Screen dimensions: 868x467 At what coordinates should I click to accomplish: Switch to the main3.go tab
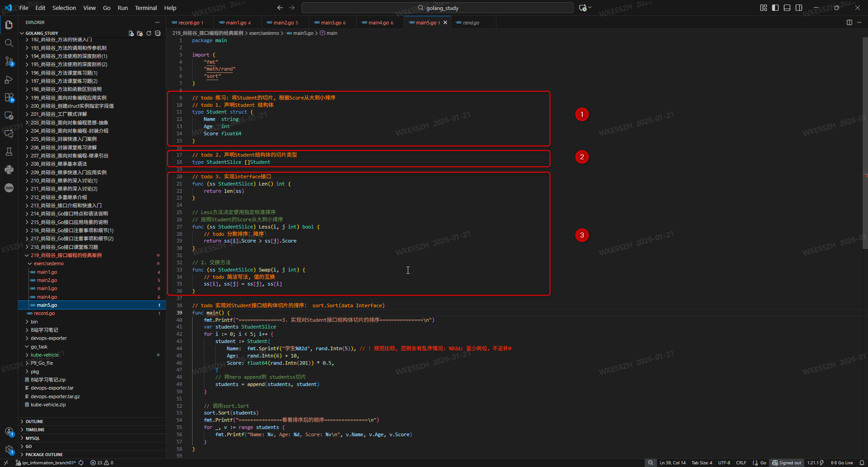coord(333,23)
